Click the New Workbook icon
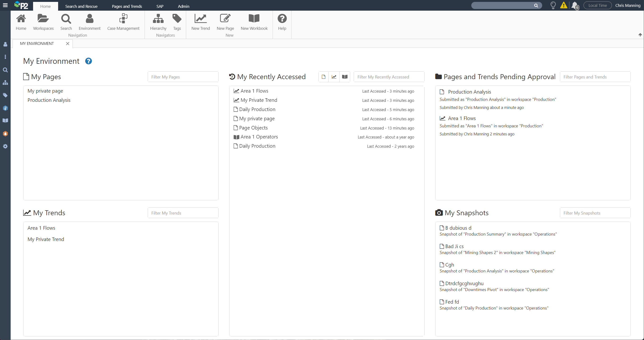 254,22
